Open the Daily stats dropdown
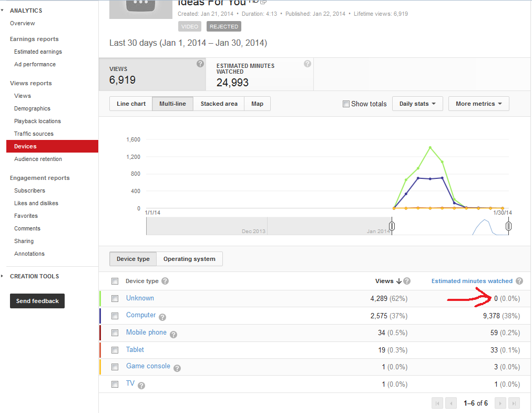This screenshot has height=413, width=532. [417, 104]
